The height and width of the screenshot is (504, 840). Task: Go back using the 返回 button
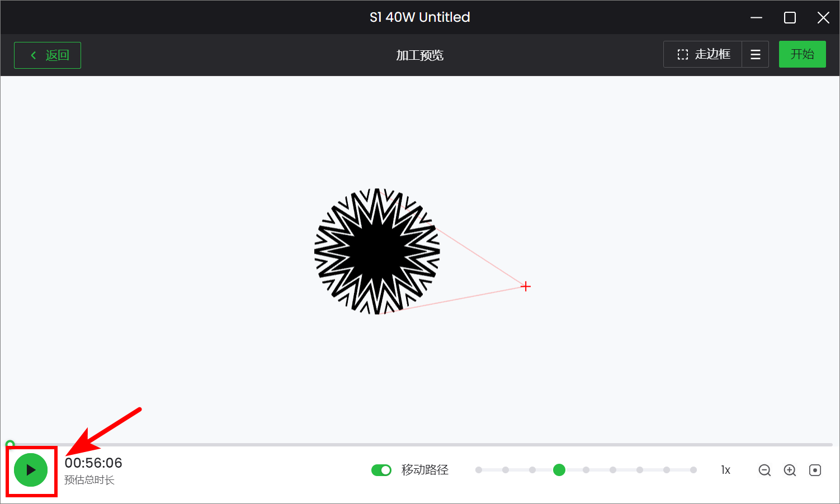point(48,55)
